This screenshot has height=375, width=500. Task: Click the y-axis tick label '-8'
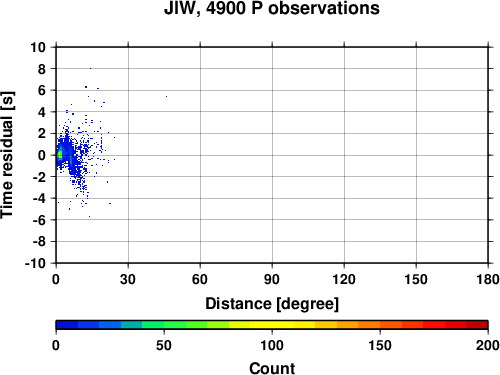pyautogui.click(x=39, y=242)
